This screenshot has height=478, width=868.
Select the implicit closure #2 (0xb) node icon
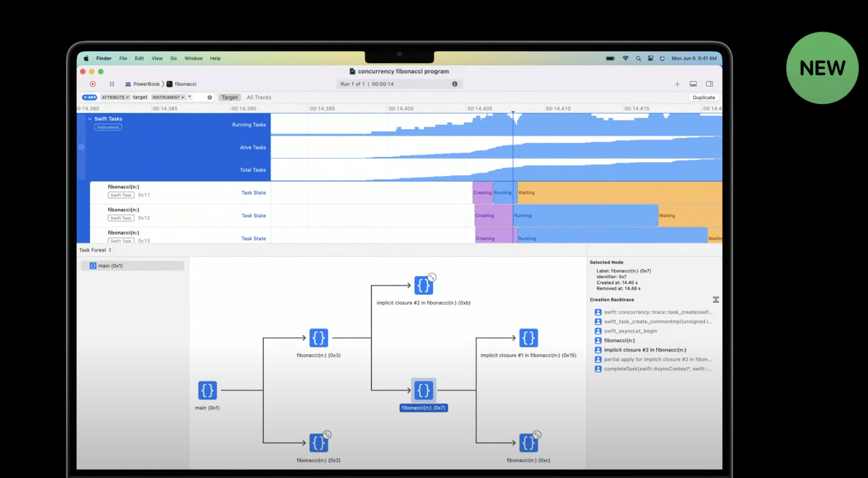pos(423,285)
